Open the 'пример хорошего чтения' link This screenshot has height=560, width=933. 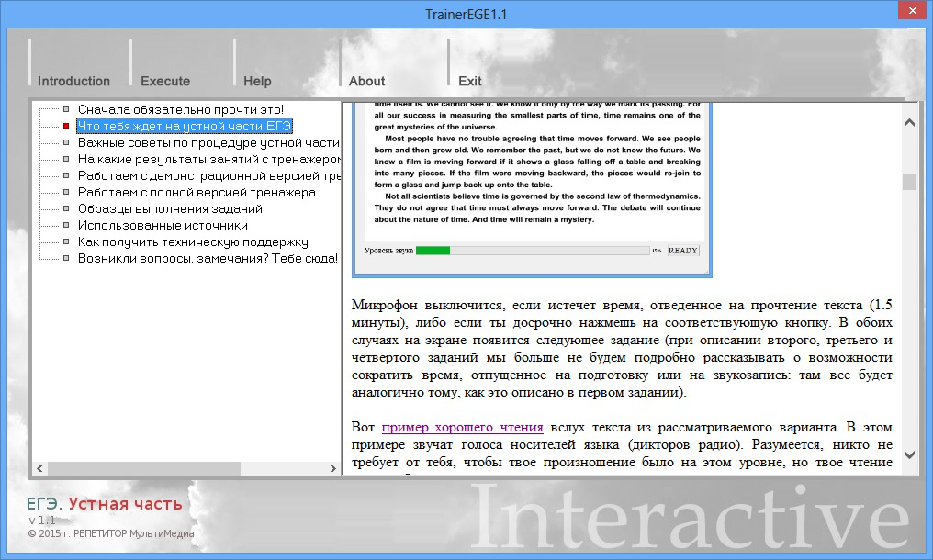pos(466,427)
